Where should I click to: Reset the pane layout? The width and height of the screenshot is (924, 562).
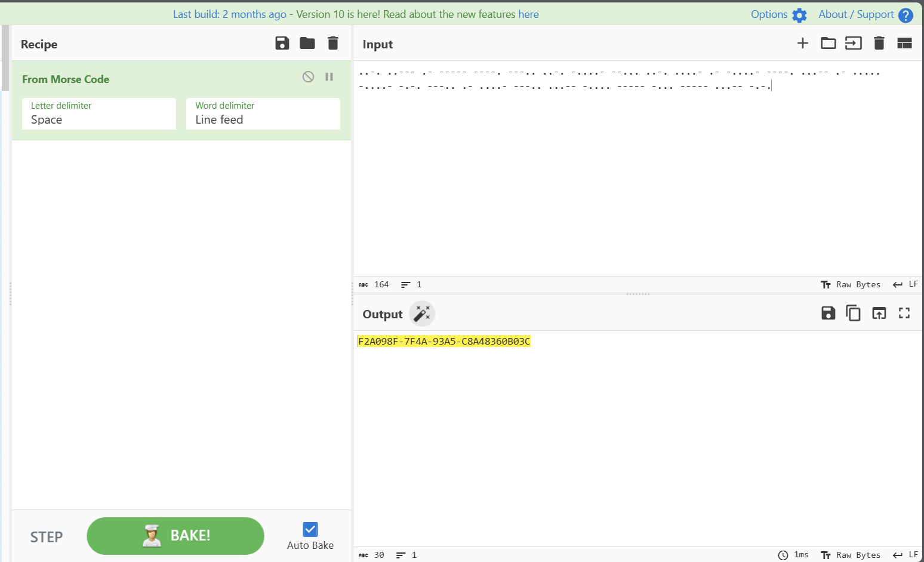(904, 43)
